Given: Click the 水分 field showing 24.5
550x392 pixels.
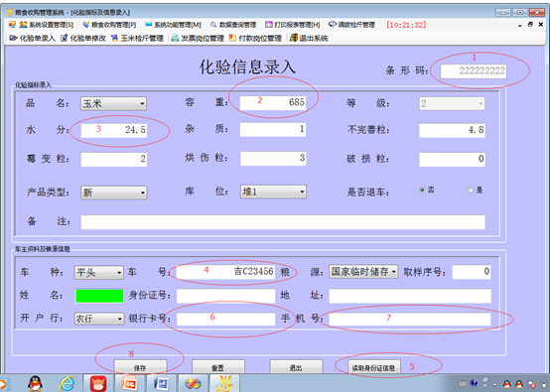Looking at the screenshot, I should tap(113, 130).
